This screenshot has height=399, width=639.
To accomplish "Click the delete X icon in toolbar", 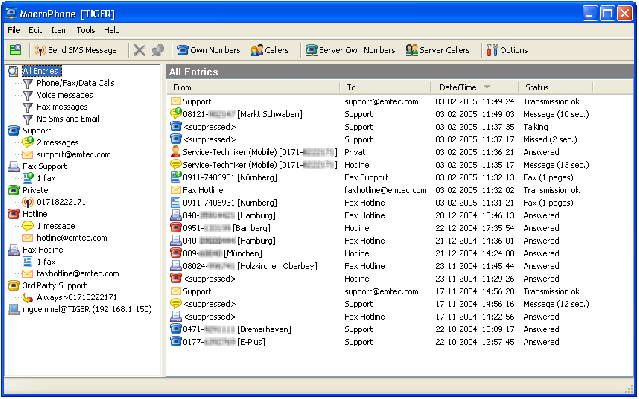I will (139, 50).
